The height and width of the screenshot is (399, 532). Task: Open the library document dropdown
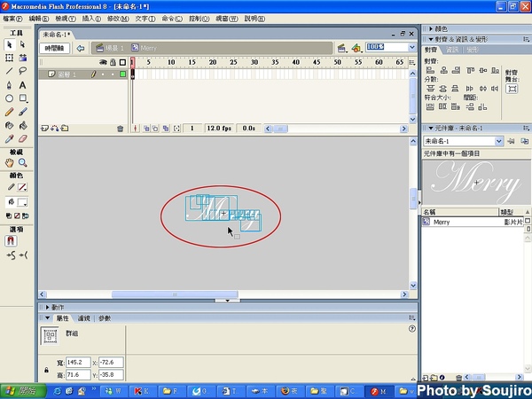pos(499,141)
